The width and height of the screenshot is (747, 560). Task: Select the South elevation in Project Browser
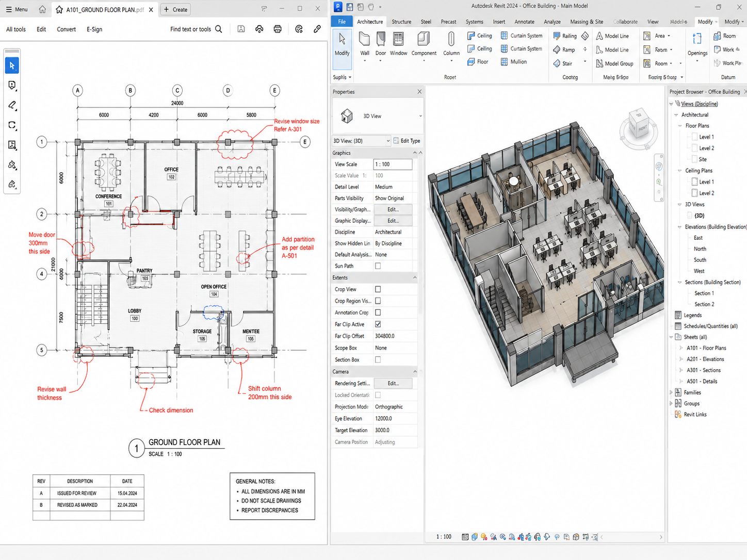[700, 260]
